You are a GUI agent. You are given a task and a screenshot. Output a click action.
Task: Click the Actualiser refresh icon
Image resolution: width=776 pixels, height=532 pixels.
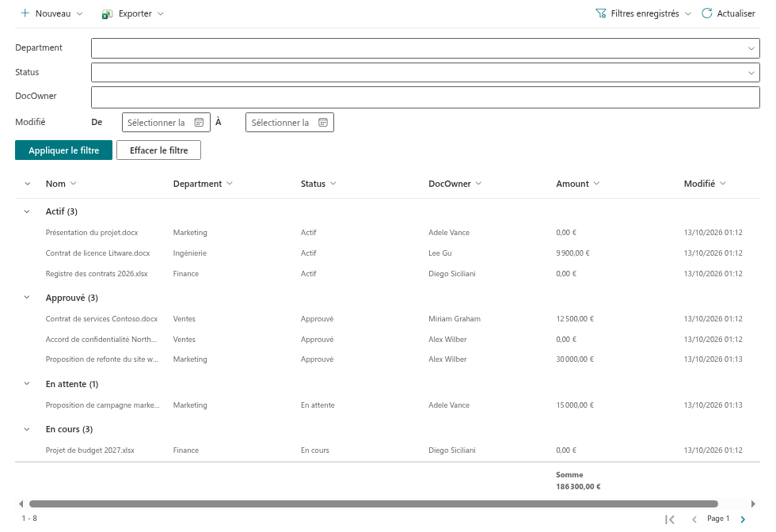706,13
